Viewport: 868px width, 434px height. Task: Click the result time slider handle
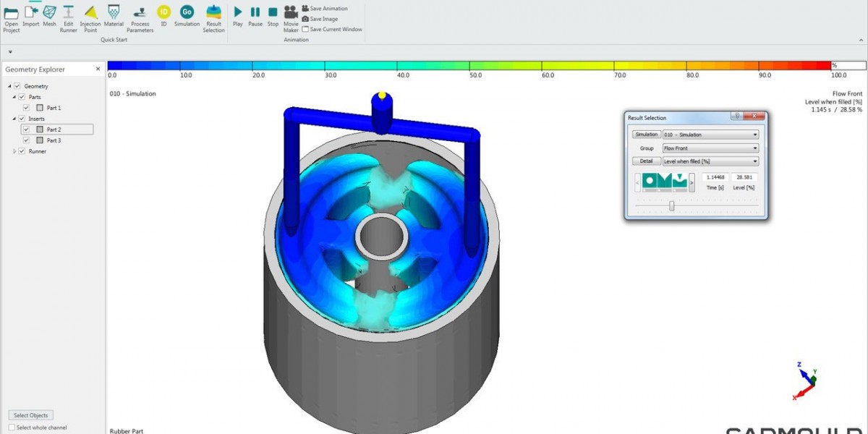coord(672,206)
